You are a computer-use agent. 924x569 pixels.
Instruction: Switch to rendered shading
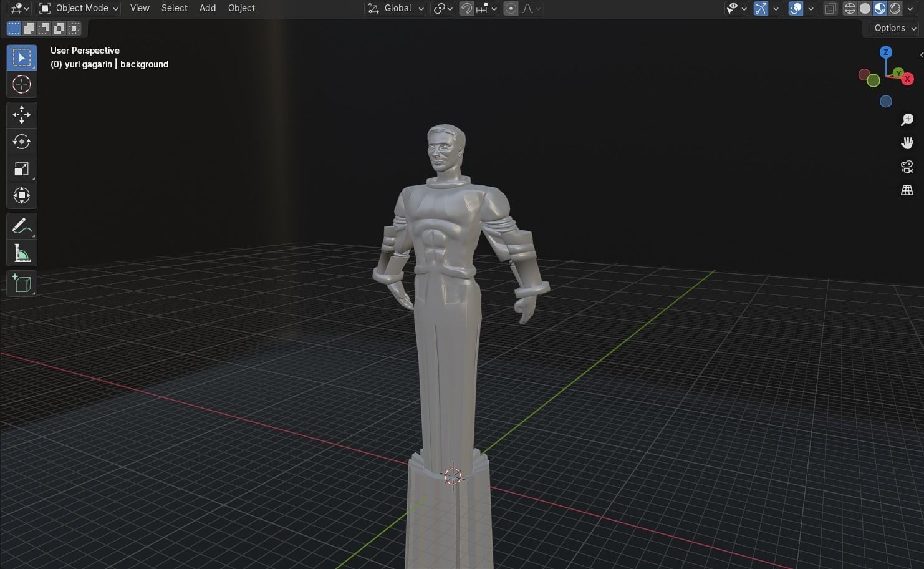point(895,8)
